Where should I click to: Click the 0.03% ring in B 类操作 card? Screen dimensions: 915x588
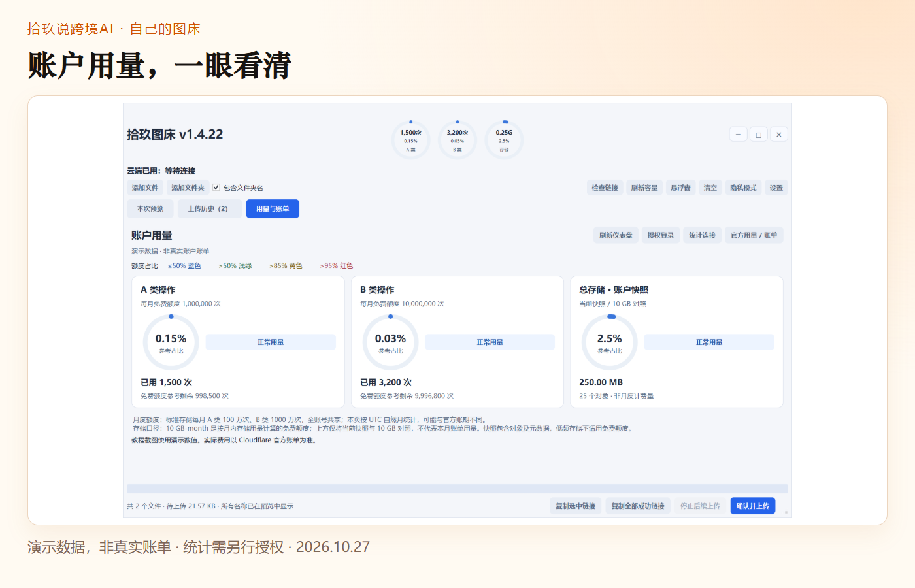pos(390,342)
